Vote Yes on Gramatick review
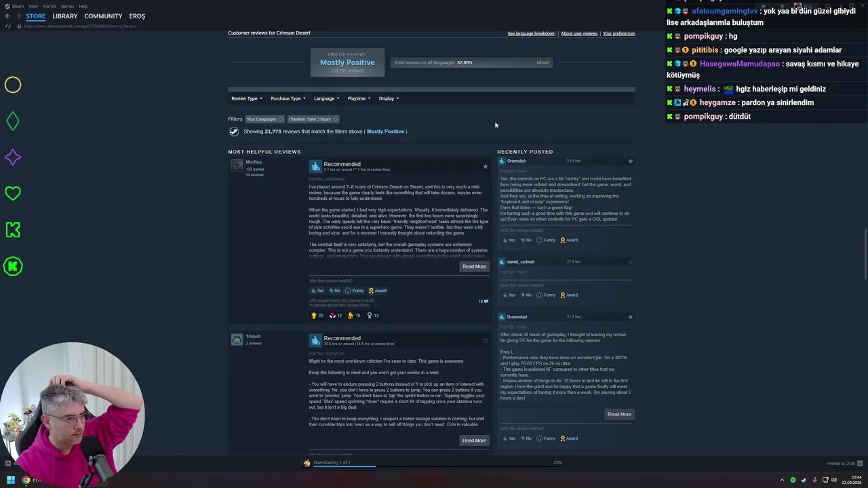The width and height of the screenshot is (868, 488). pos(509,240)
